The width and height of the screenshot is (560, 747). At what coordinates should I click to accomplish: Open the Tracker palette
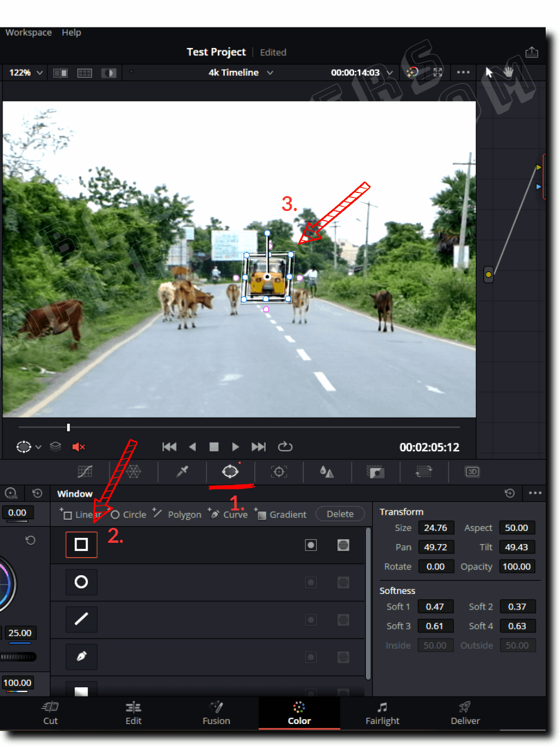[x=279, y=472]
